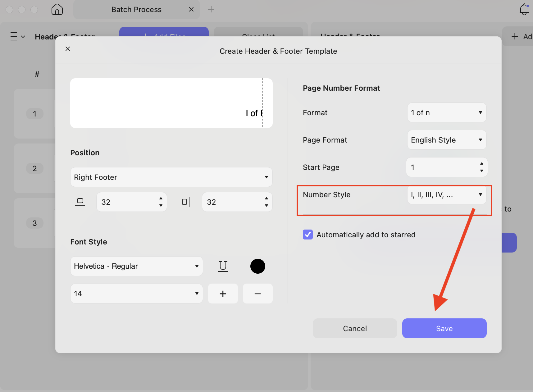The image size is (533, 392).
Task: Click the bottom margin position icon
Action: (80, 202)
